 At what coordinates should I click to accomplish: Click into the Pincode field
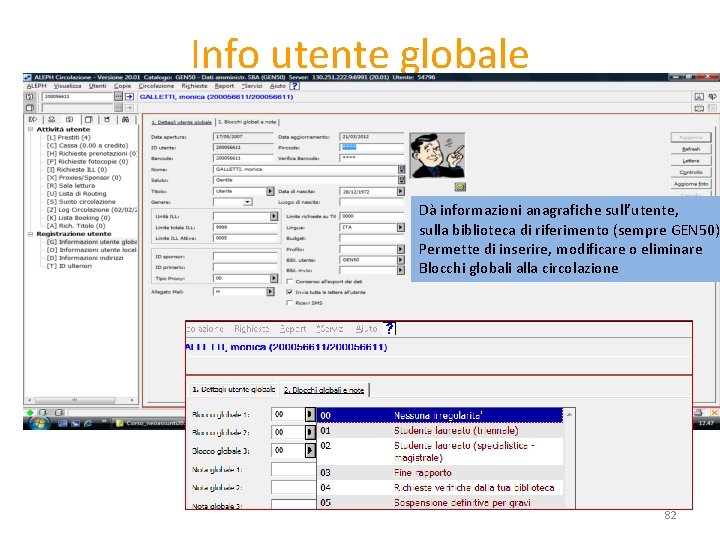click(x=371, y=147)
